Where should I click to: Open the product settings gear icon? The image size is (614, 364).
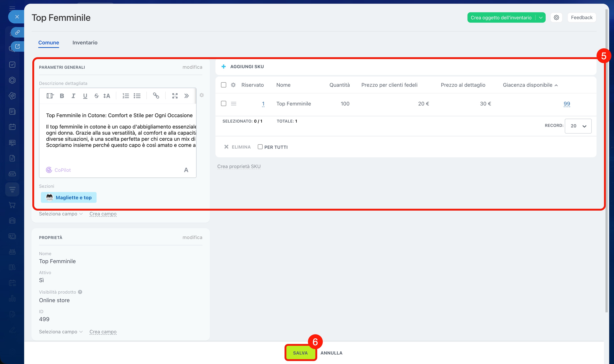click(556, 17)
